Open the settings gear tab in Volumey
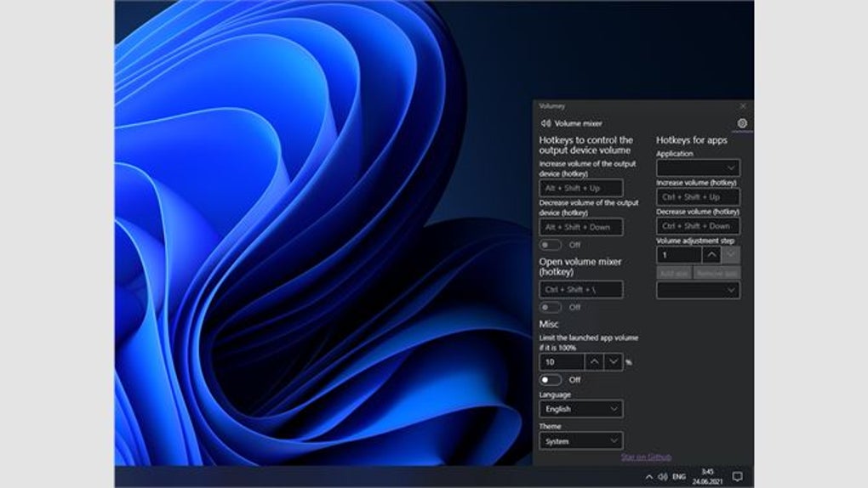Image resolution: width=868 pixels, height=488 pixels. tap(742, 123)
